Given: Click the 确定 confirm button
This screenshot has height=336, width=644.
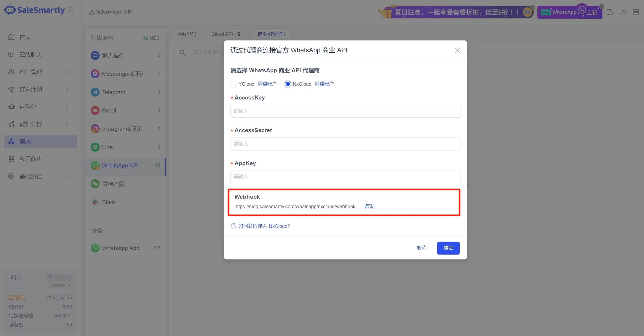Looking at the screenshot, I should (x=448, y=248).
